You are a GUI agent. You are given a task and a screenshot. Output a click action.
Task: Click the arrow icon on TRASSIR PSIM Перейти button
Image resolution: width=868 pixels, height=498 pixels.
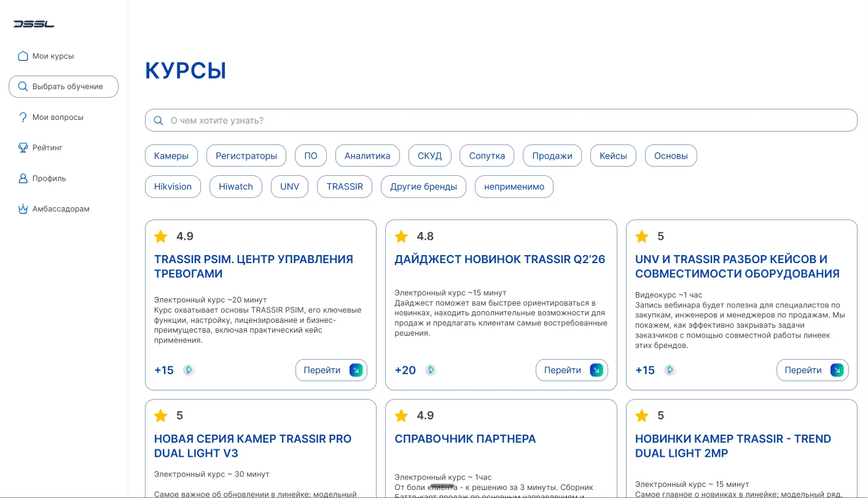[356, 370]
